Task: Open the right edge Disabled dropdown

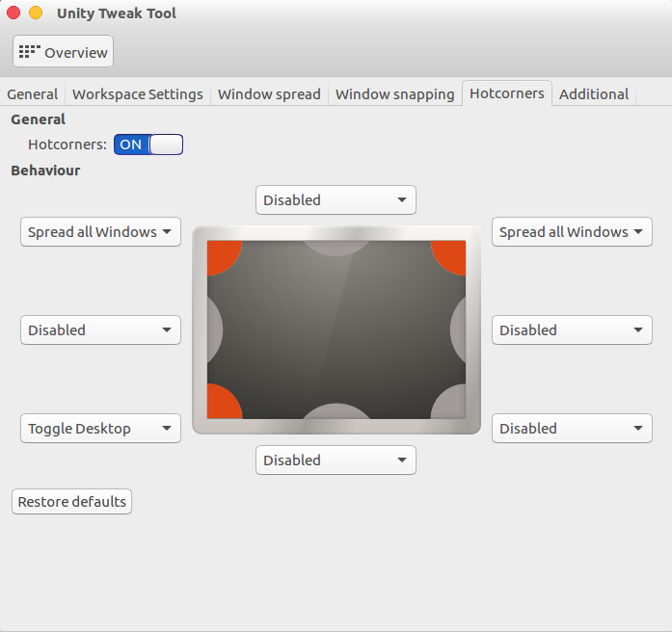Action: coord(572,330)
